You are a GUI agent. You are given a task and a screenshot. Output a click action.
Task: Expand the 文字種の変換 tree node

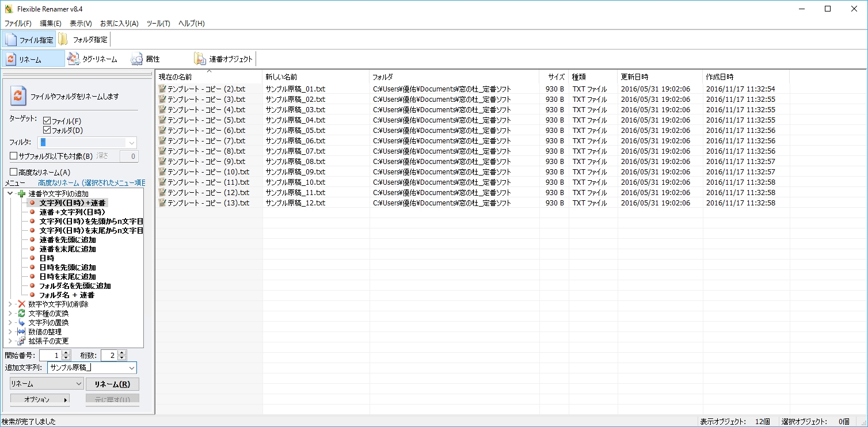[10, 313]
